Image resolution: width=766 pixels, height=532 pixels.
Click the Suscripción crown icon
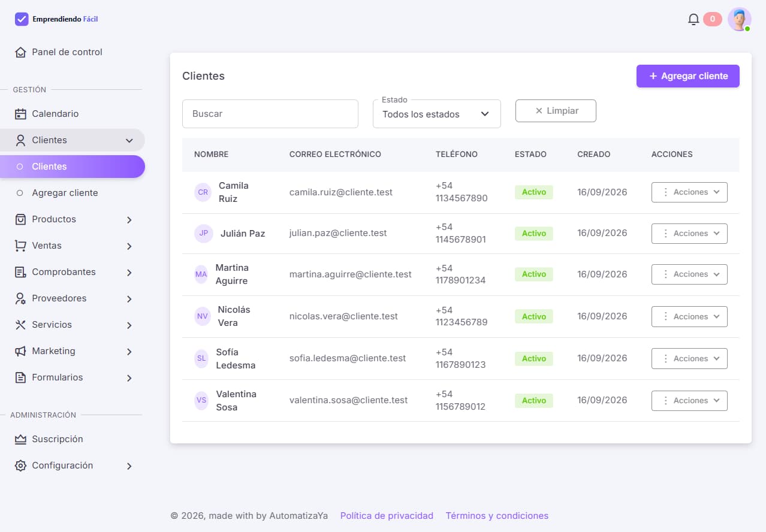pos(20,439)
